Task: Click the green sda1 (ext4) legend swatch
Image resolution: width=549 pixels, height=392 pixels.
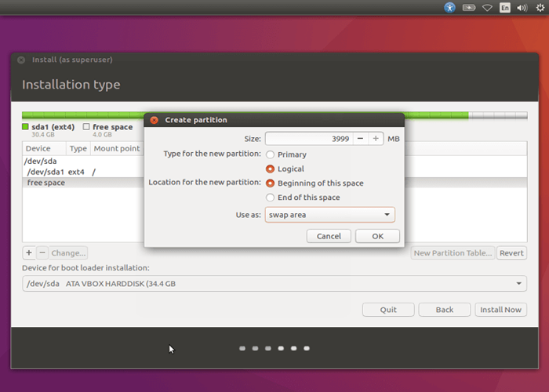Action: (25, 127)
